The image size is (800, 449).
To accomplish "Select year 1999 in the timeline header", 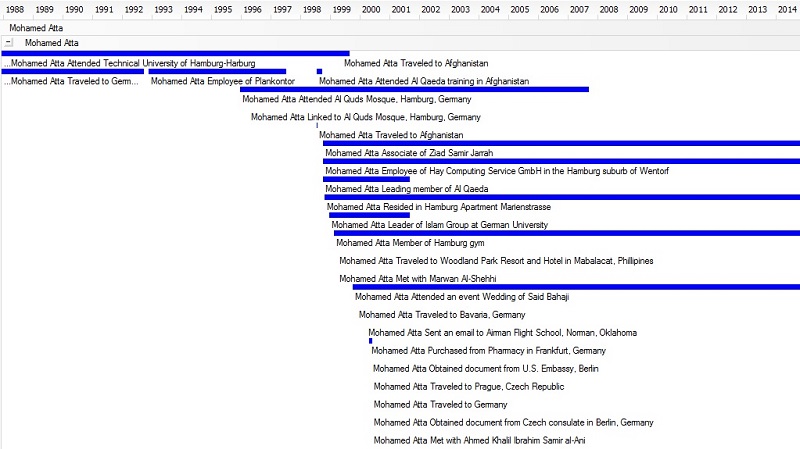I will 341,9.
